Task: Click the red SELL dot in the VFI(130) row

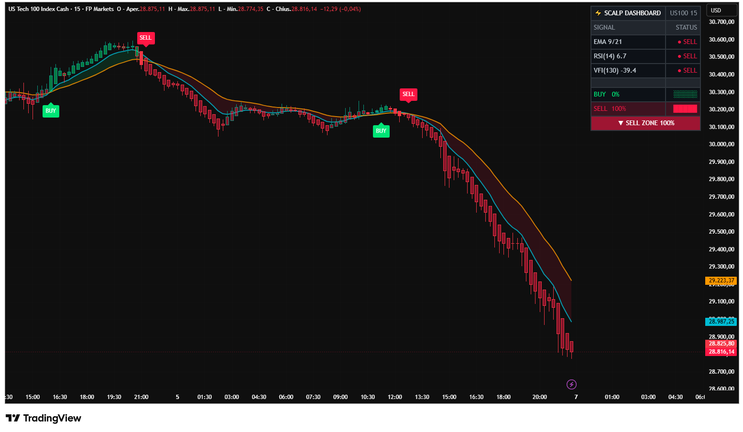Action: (679, 71)
